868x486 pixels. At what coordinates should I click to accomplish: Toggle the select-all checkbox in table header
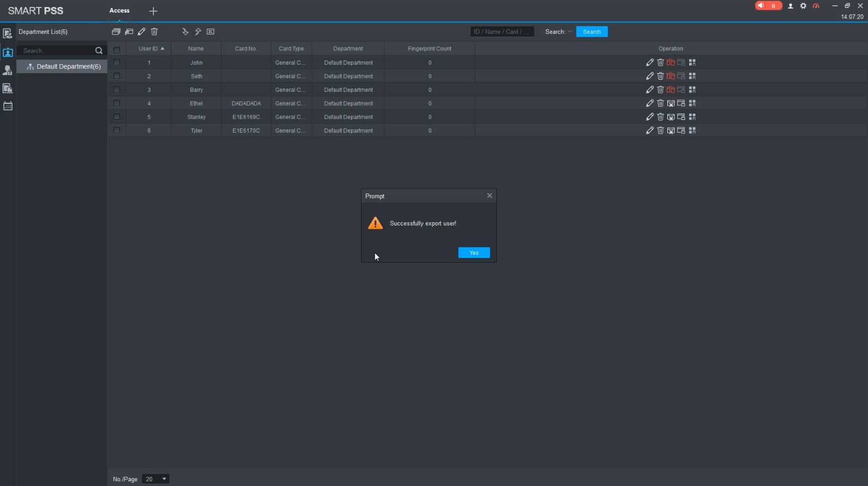(x=117, y=50)
